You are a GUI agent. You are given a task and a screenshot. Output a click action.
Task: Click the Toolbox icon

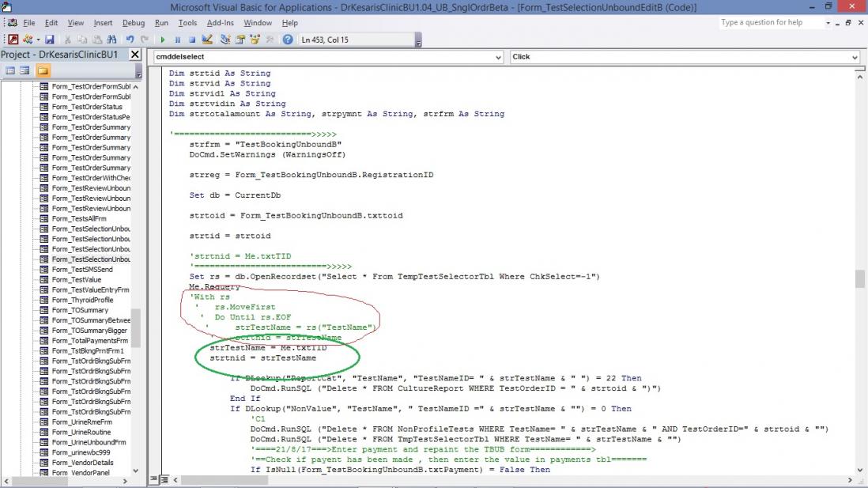[x=270, y=40]
